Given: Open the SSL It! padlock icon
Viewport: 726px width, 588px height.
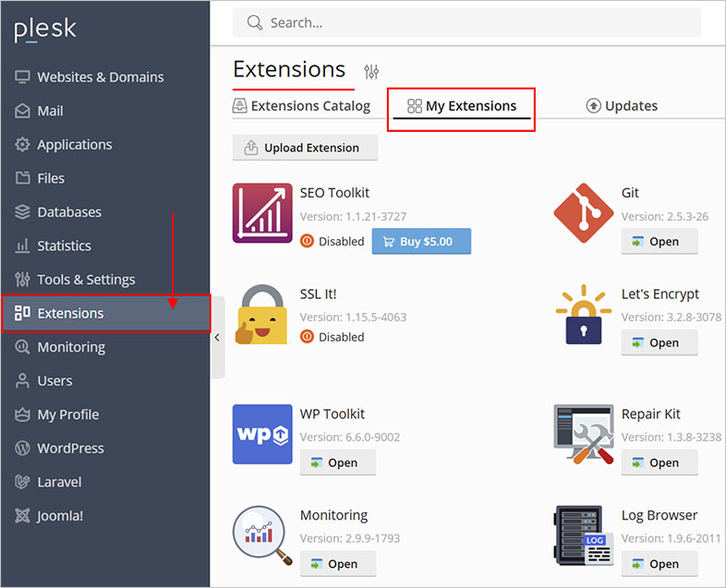Looking at the screenshot, I should point(262,315).
